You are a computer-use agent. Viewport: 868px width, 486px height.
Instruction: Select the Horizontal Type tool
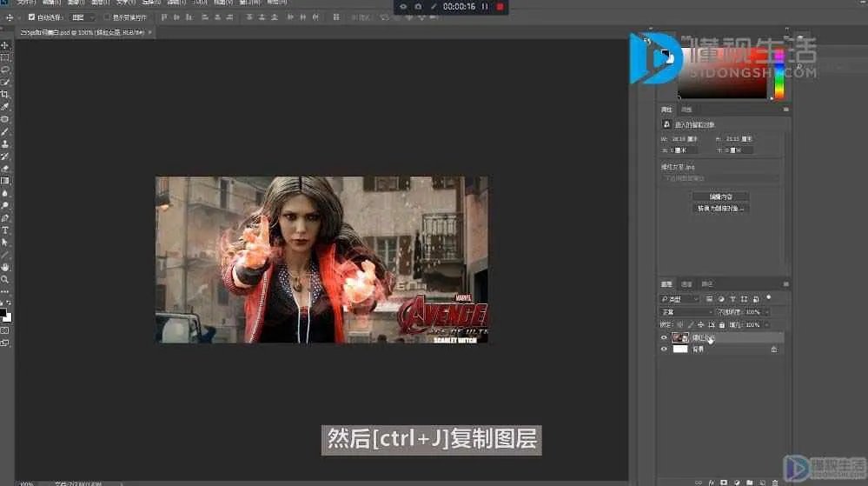tap(5, 230)
